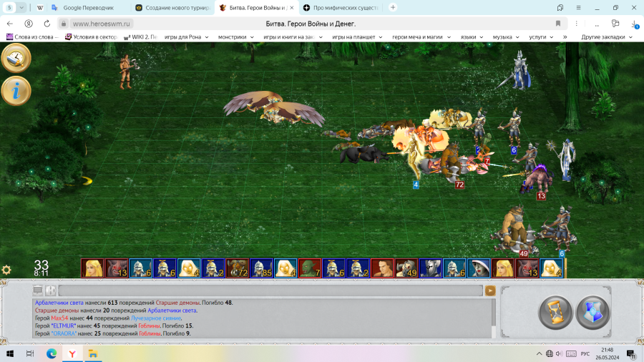Select the stack 72 portrait in initiative bar
The height and width of the screenshot is (362, 644).
point(238,268)
